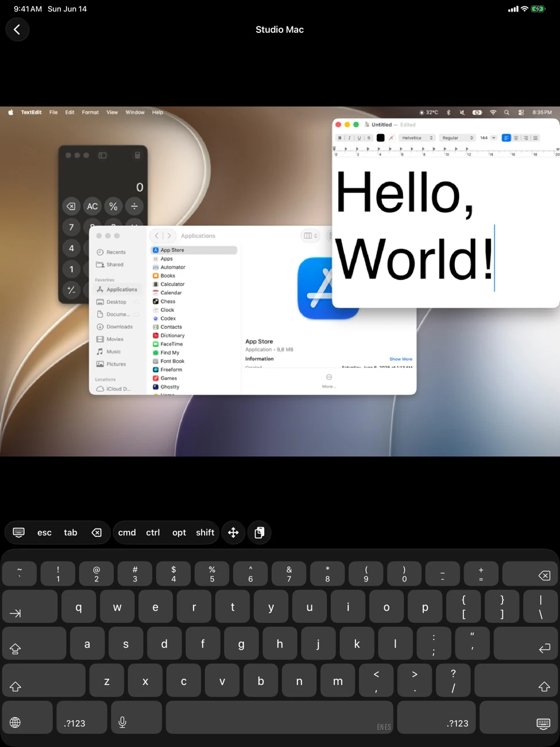This screenshot has width=560, height=747.
Task: Click AC button in Calculator
Action: click(x=92, y=206)
